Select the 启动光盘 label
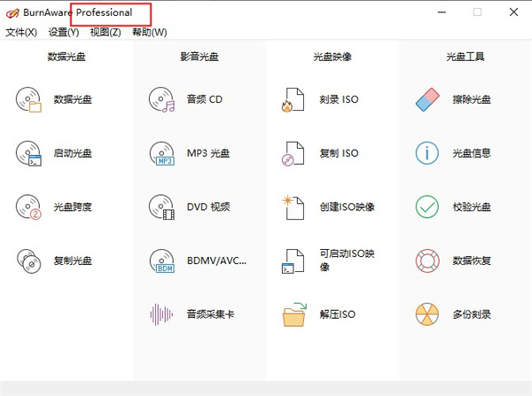This screenshot has width=532, height=396. 73,153
